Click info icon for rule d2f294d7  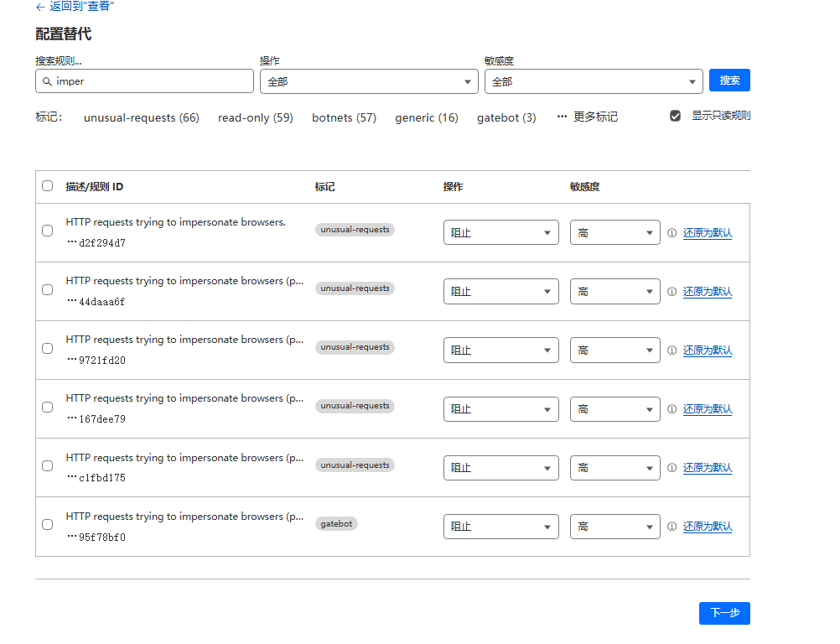pyautogui.click(x=671, y=233)
